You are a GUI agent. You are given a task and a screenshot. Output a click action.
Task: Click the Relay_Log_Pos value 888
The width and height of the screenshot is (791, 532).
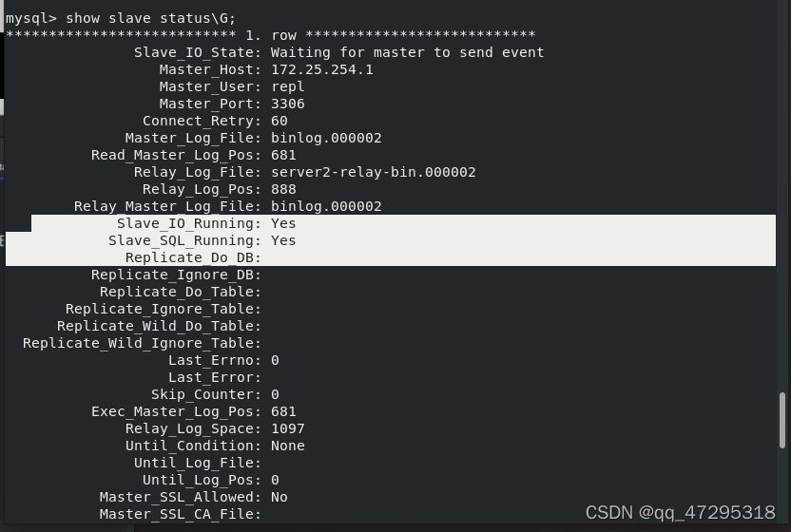(x=283, y=190)
